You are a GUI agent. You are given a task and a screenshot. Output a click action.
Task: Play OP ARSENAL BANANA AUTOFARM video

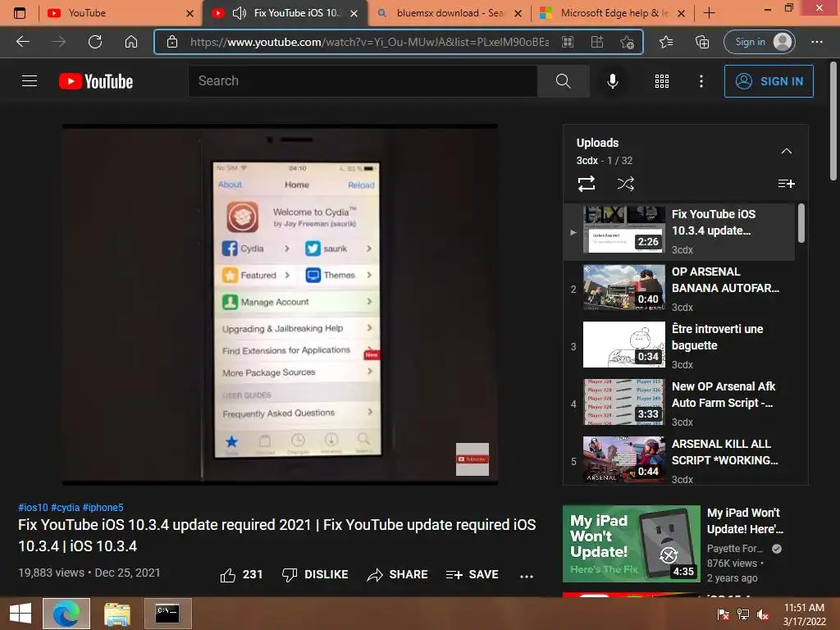[x=678, y=289]
